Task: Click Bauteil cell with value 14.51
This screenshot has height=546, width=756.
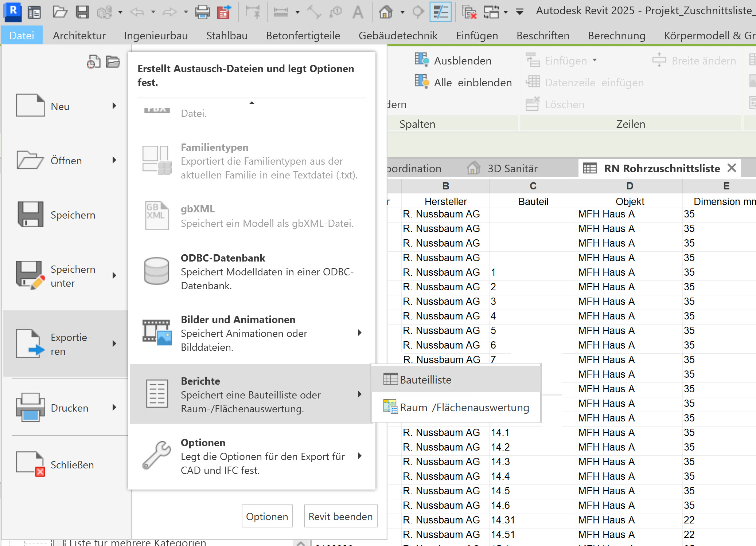Action: coord(533,534)
